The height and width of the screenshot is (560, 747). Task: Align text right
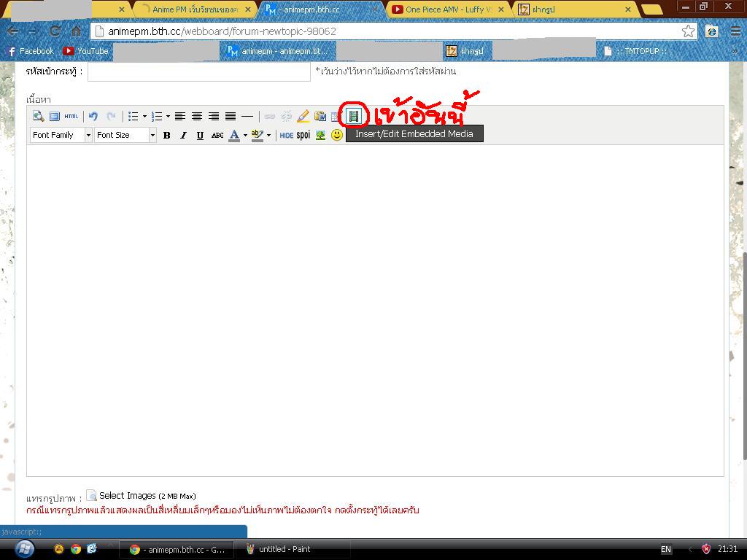[214, 116]
